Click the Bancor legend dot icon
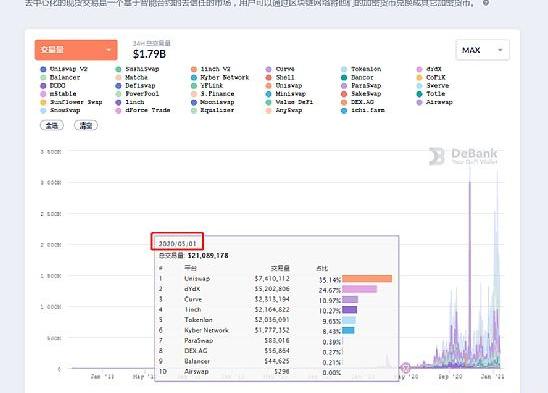 344,78
